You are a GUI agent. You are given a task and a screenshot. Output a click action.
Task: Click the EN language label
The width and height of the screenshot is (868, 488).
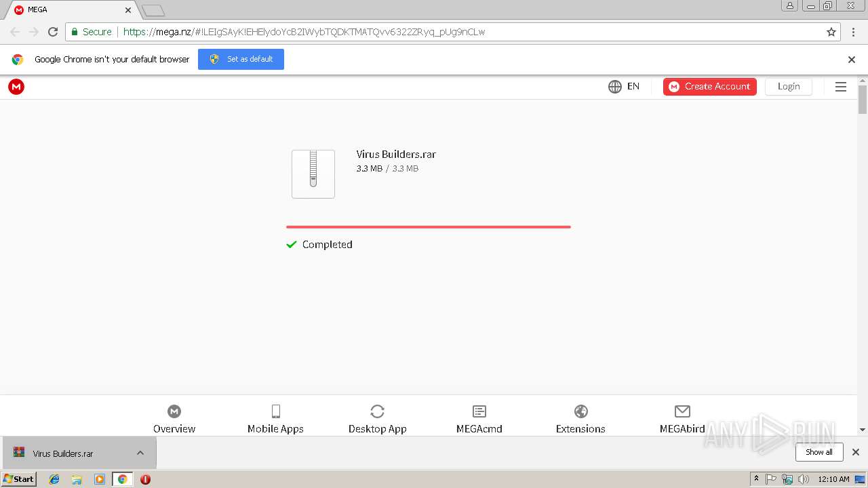633,87
